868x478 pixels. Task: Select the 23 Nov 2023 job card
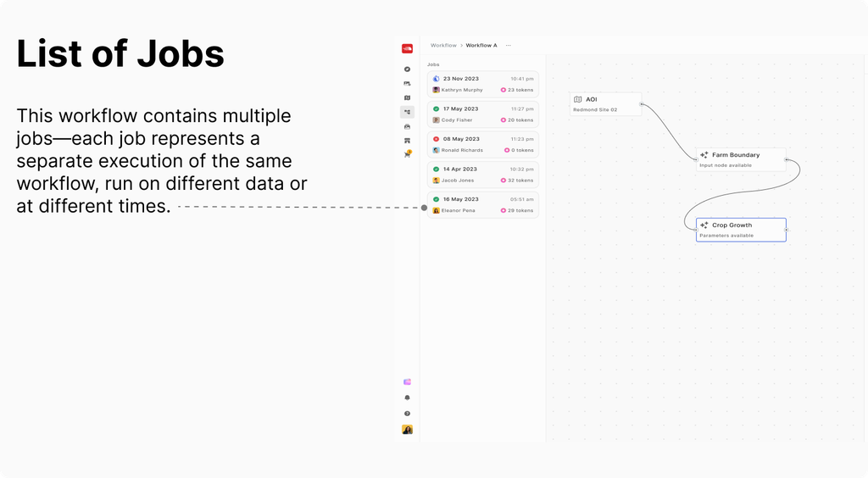pyautogui.click(x=482, y=84)
